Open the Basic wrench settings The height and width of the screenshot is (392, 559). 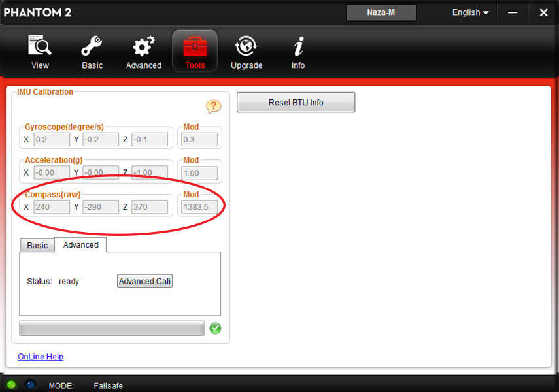(x=92, y=52)
